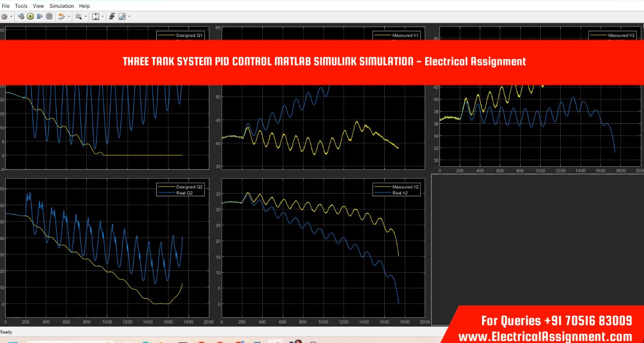Open the Simulation menu

pyautogui.click(x=61, y=6)
